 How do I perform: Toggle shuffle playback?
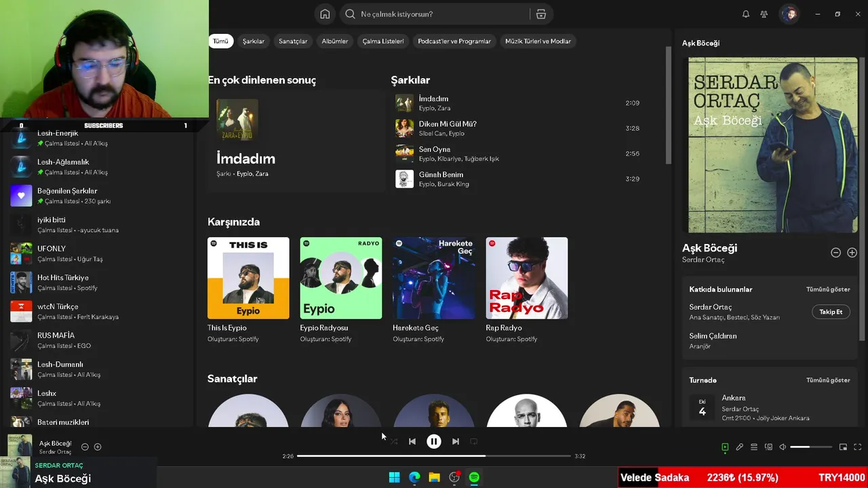pos(394,441)
